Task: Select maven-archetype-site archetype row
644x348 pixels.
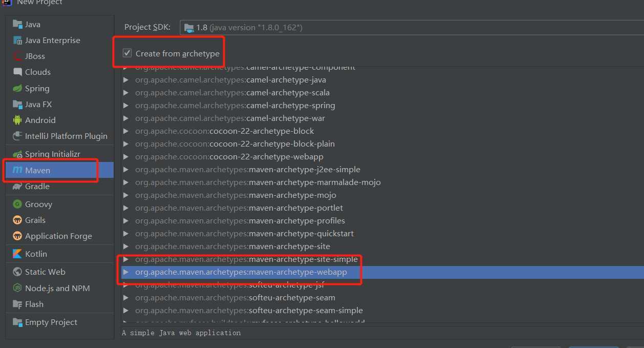Action: pos(382,247)
